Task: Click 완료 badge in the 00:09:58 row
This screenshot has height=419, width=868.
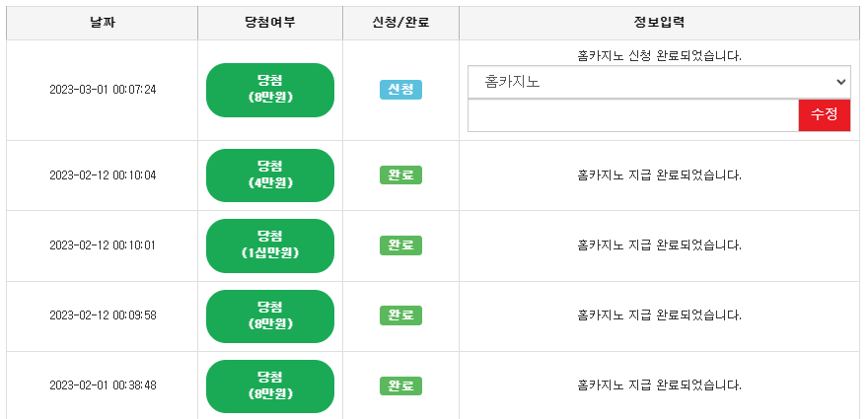Action: tap(400, 315)
